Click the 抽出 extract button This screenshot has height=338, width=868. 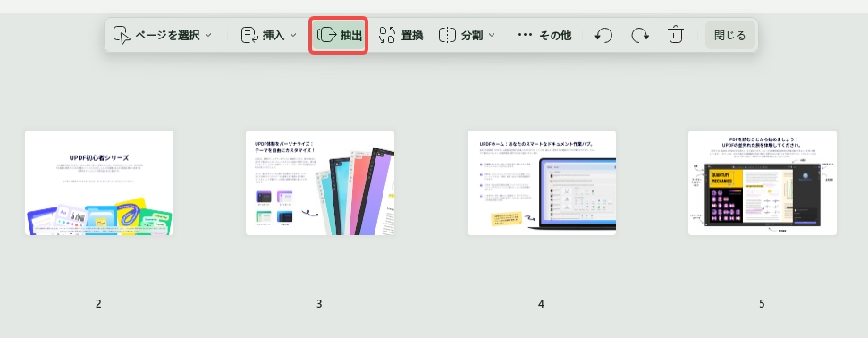click(339, 36)
